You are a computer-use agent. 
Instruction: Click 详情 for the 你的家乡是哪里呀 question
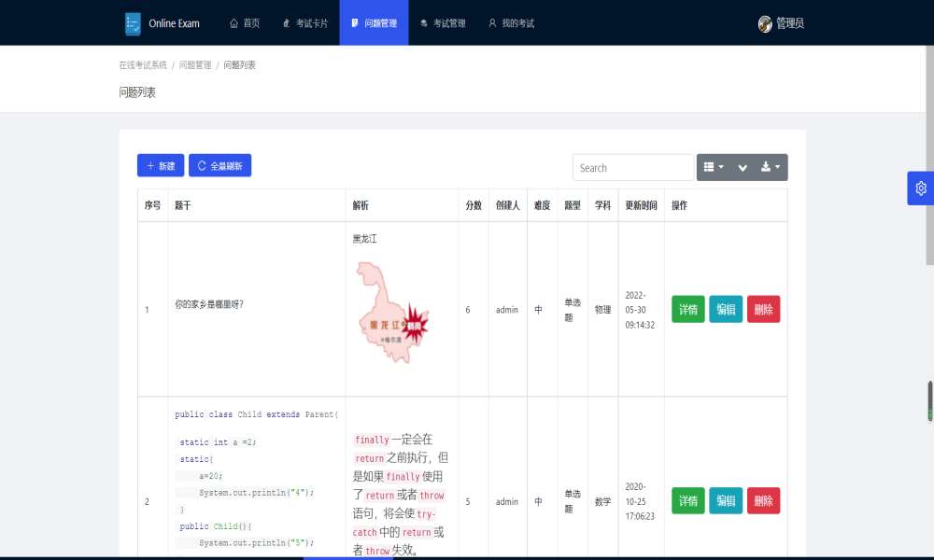[688, 310]
